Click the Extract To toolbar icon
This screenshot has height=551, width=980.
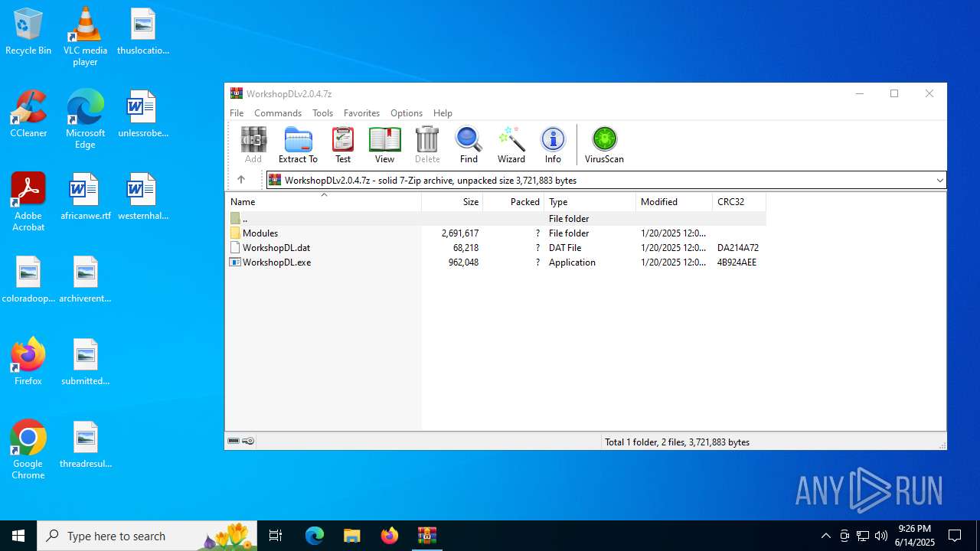tap(298, 145)
